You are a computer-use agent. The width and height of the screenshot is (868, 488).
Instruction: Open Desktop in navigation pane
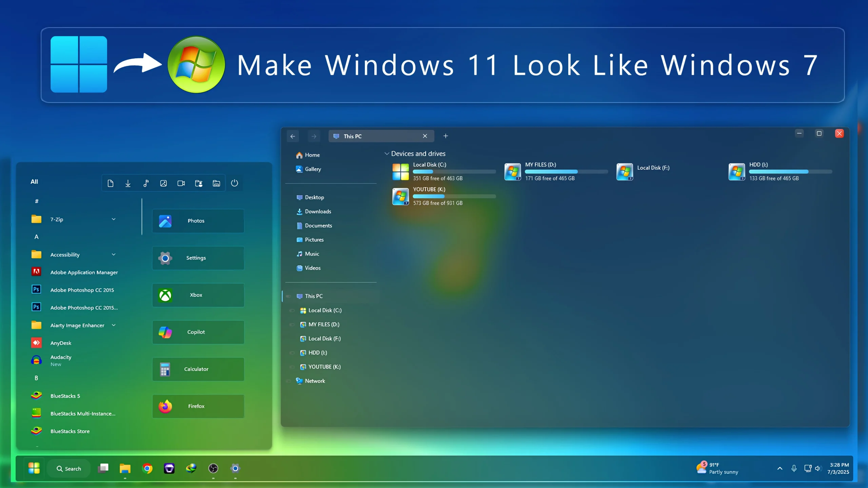310,197
